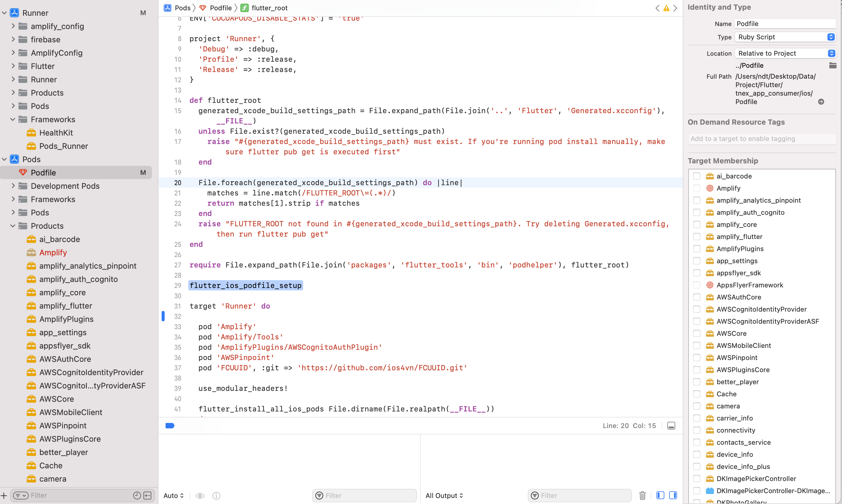Reveal Podfile full path arrow icon
Image resolution: width=842 pixels, height=504 pixels.
coord(821,102)
